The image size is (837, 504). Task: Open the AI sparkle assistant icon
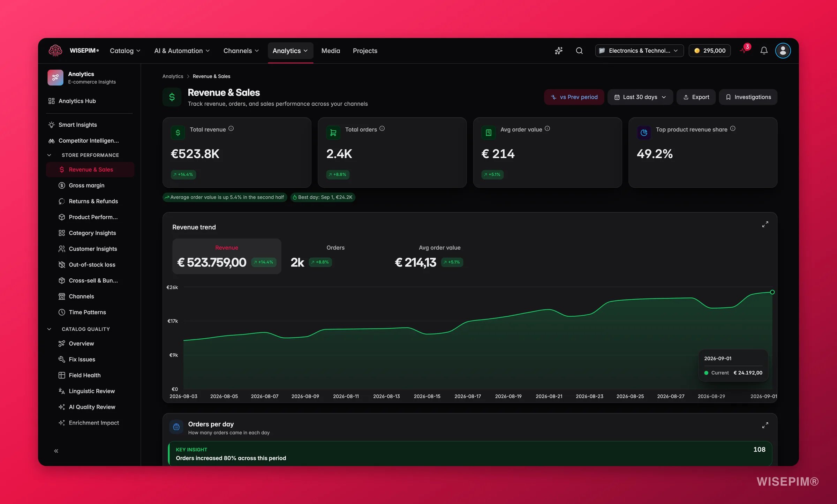click(x=559, y=51)
